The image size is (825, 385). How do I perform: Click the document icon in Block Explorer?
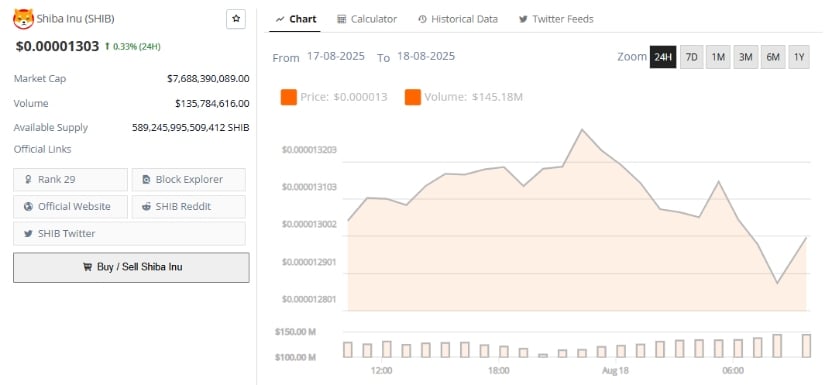[x=147, y=179]
